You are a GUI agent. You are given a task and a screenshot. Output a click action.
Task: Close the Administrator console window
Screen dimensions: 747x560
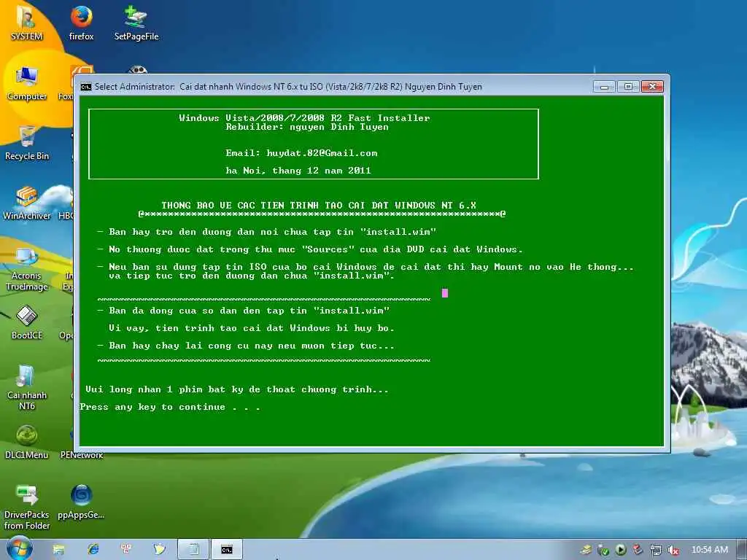[652, 87]
